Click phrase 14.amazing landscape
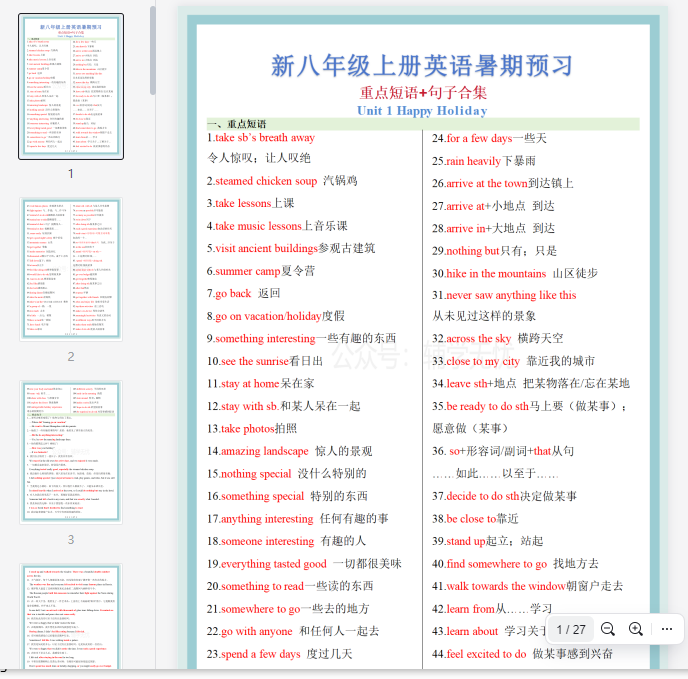This screenshot has height=679, width=688. click(258, 451)
